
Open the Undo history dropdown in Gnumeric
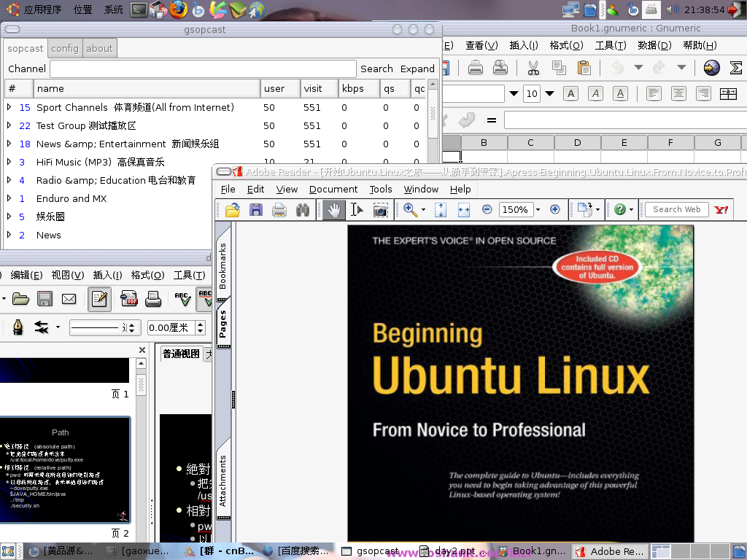[638, 68]
